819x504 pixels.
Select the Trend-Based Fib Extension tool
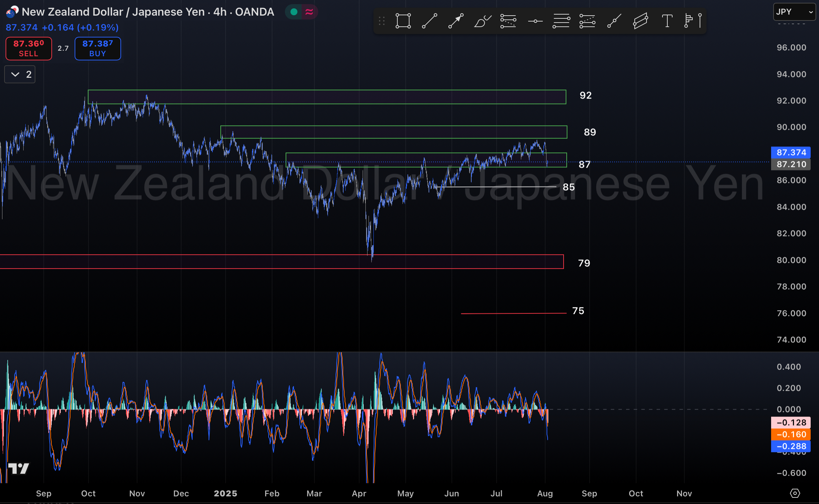tap(588, 21)
